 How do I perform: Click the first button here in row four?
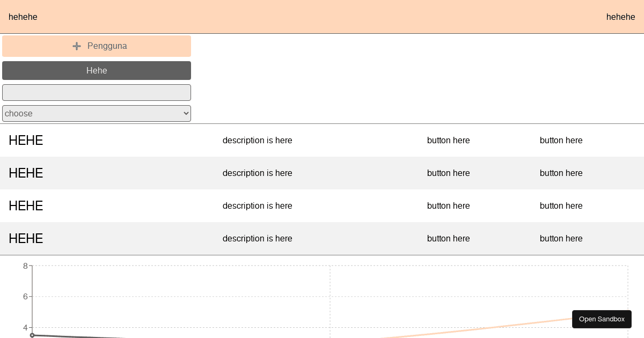coord(449,239)
